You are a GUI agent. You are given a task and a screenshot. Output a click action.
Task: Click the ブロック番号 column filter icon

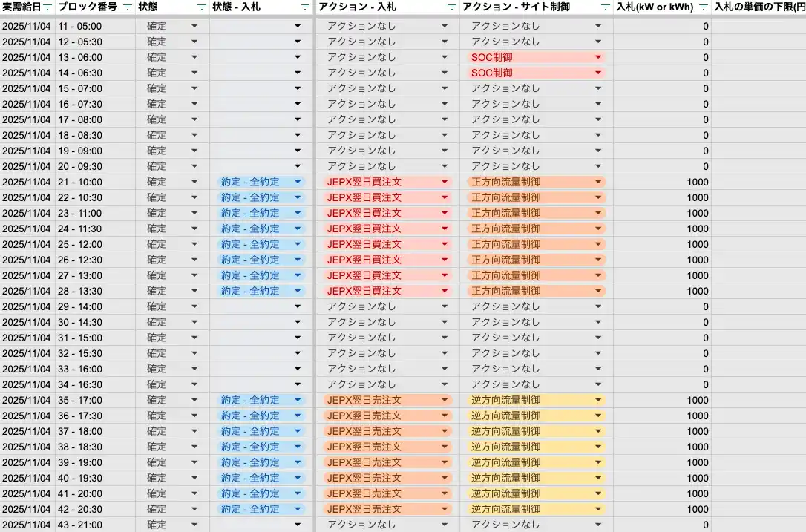point(127,7)
